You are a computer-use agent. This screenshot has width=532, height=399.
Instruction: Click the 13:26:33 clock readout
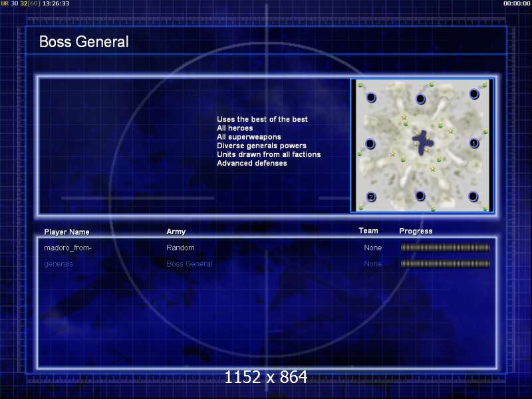coord(56,3)
